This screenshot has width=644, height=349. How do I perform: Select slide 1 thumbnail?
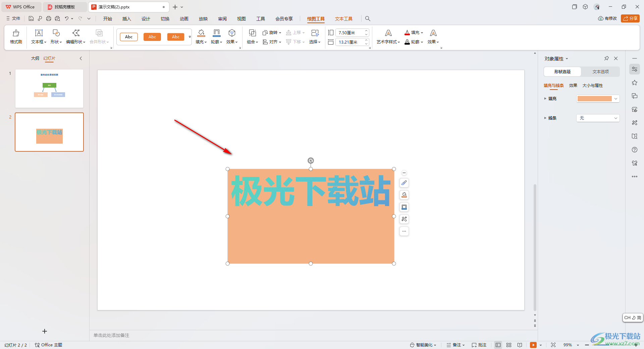[x=49, y=89]
